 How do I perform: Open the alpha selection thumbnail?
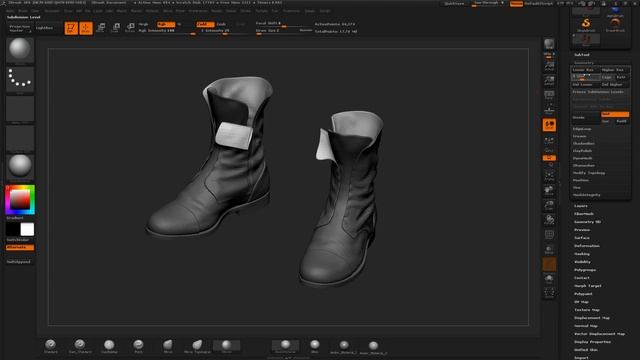(20, 109)
